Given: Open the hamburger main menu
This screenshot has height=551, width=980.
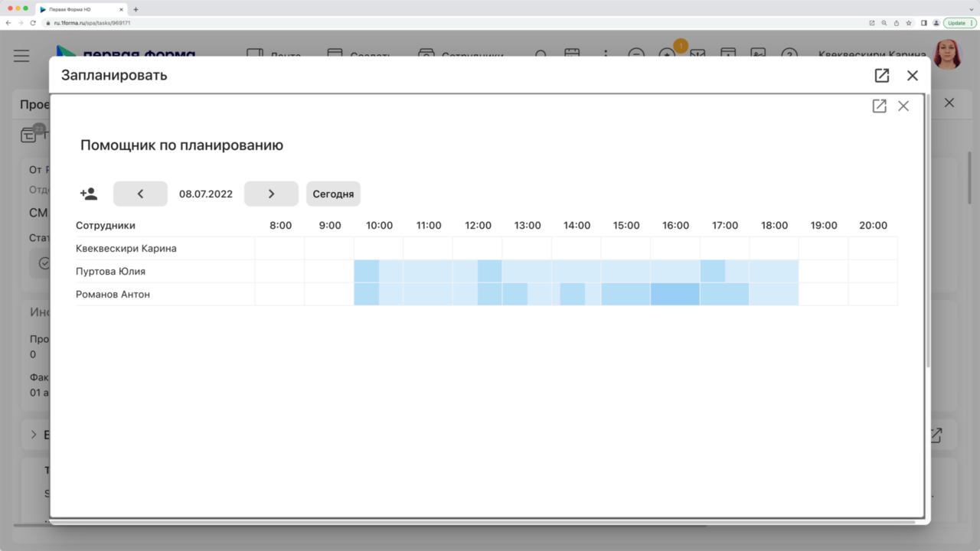Looking at the screenshot, I should [21, 56].
